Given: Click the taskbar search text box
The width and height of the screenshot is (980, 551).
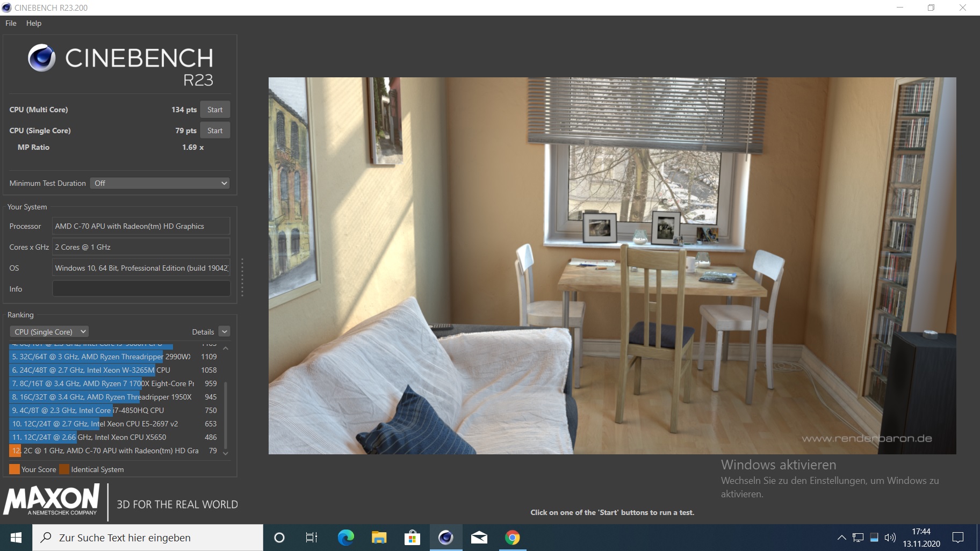Looking at the screenshot, I should tap(148, 538).
